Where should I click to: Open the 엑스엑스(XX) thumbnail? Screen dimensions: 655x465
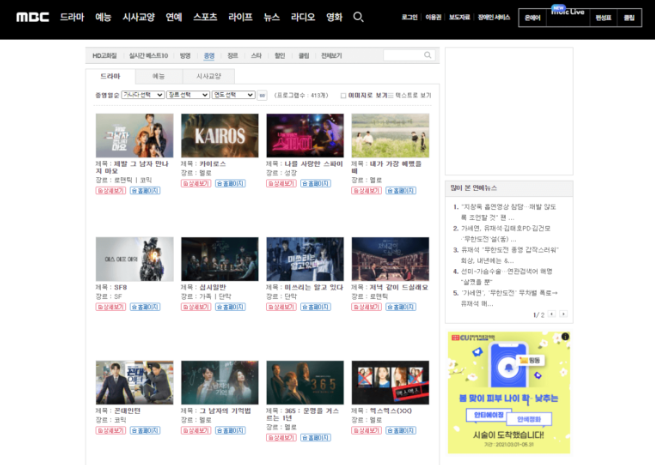click(x=390, y=383)
